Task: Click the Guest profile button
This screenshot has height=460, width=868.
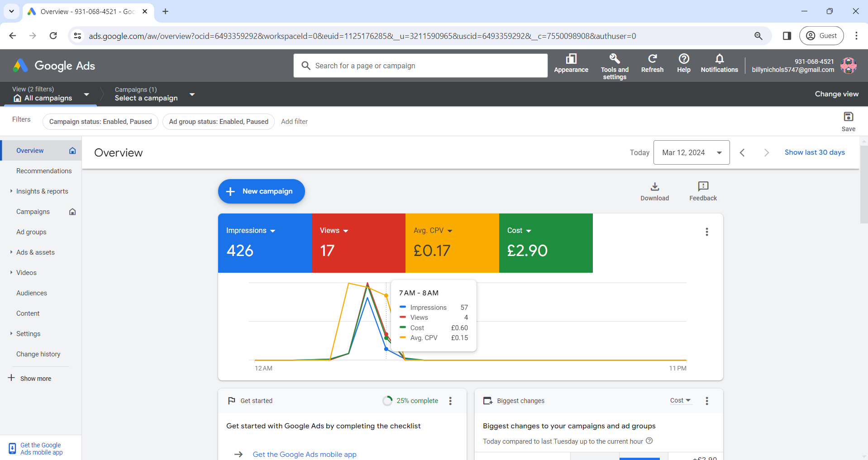Action: 821,36
